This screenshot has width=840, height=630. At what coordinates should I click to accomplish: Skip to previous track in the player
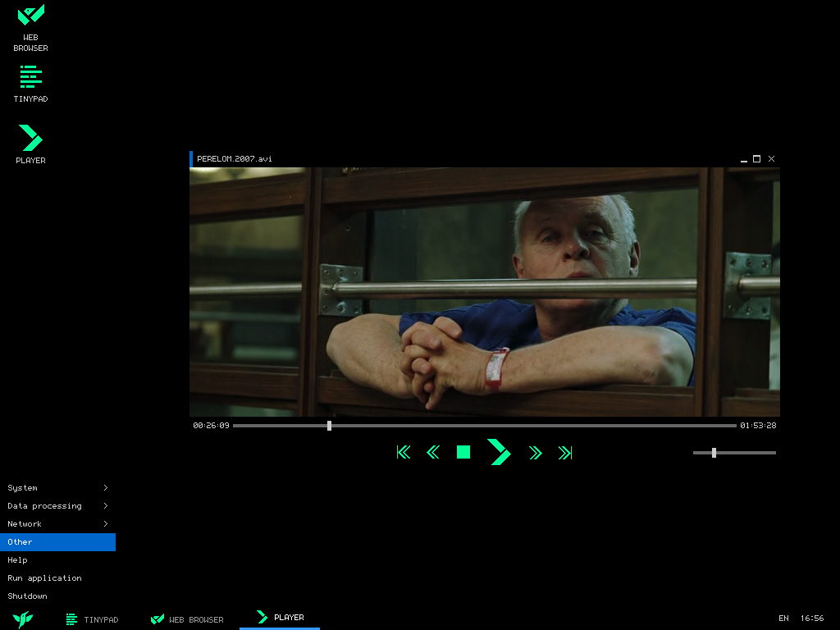(x=403, y=452)
